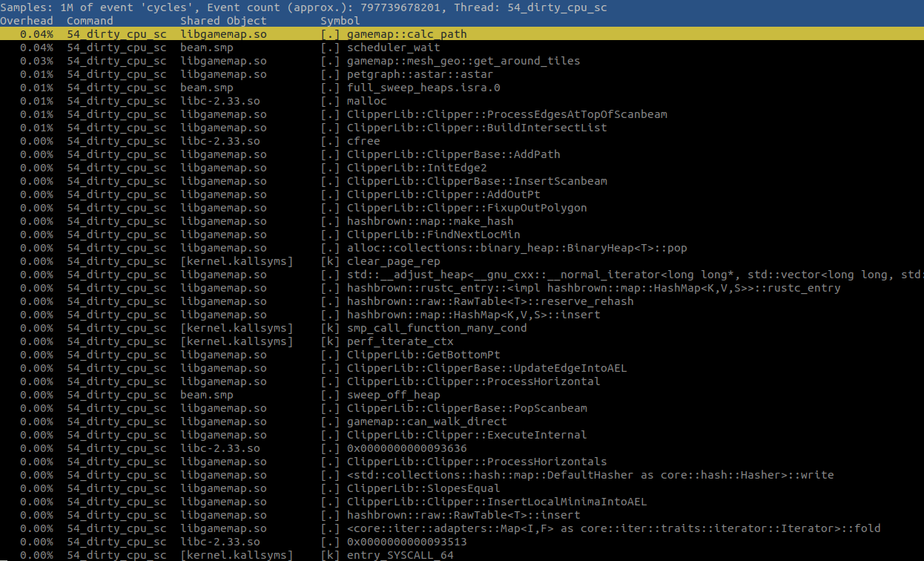This screenshot has width=924, height=561.
Task: Select the malloc entry from libc-2.33.so
Action: (x=366, y=101)
